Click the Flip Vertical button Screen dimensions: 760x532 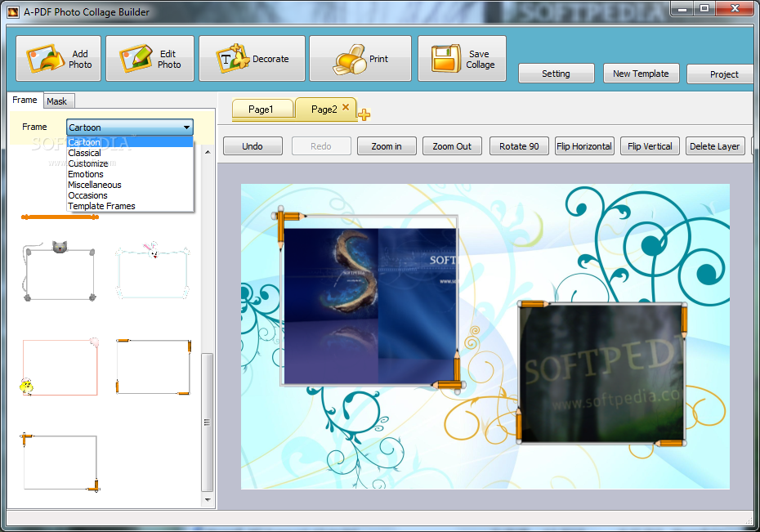[x=650, y=146]
